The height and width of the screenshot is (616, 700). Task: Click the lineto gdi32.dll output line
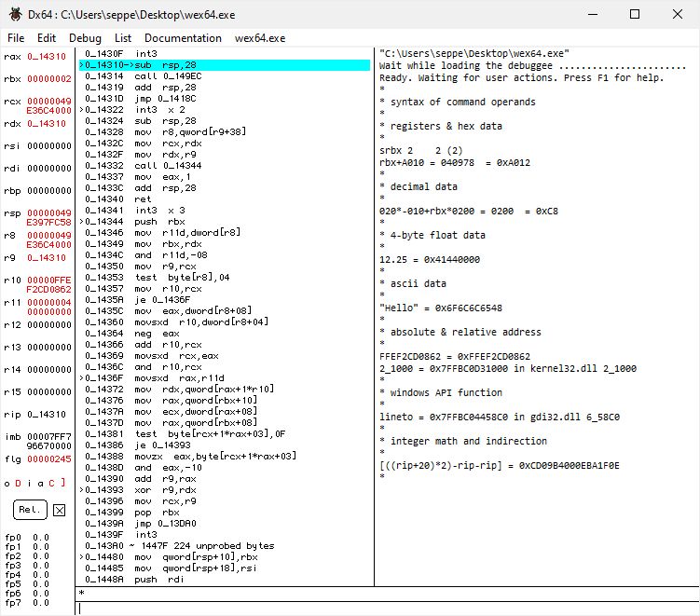[499, 417]
